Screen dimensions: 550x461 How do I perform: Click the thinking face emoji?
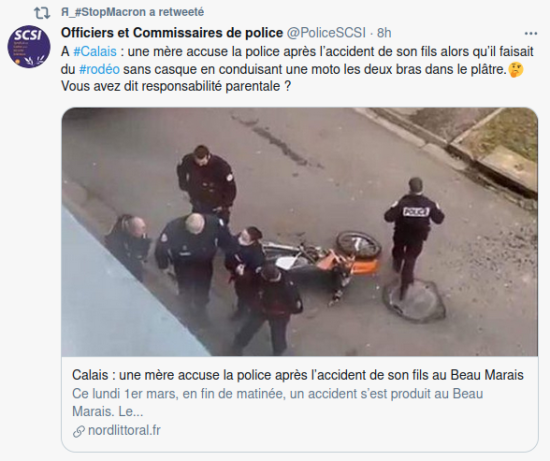click(516, 69)
